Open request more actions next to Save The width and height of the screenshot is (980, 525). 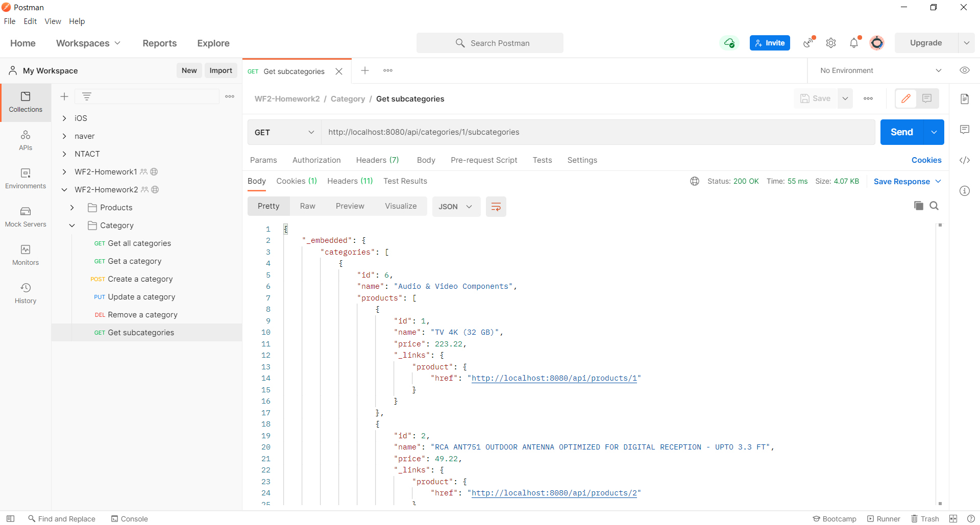[x=868, y=98]
